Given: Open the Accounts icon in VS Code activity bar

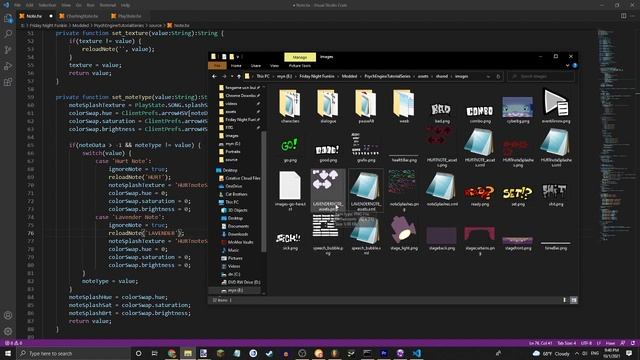Looking at the screenshot, I should [8, 316].
